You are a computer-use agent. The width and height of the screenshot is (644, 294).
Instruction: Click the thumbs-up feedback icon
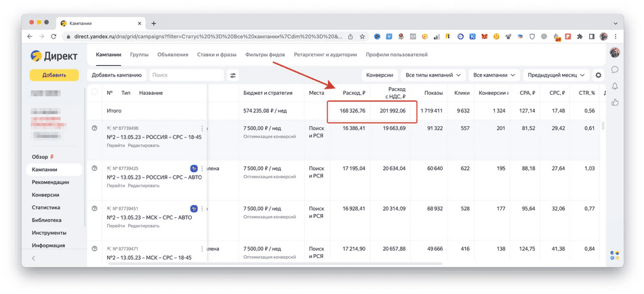[615, 102]
